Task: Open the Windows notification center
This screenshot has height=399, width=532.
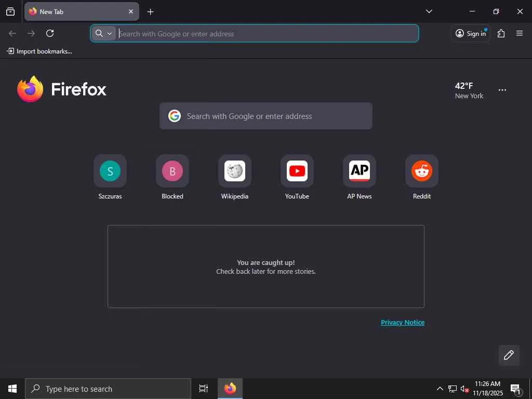Action: coord(516,389)
